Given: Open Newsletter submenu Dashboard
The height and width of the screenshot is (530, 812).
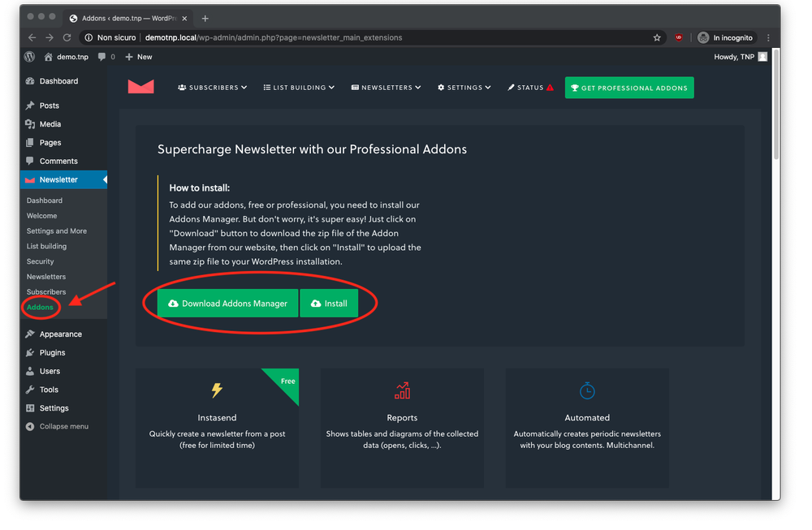Looking at the screenshot, I should click(45, 200).
